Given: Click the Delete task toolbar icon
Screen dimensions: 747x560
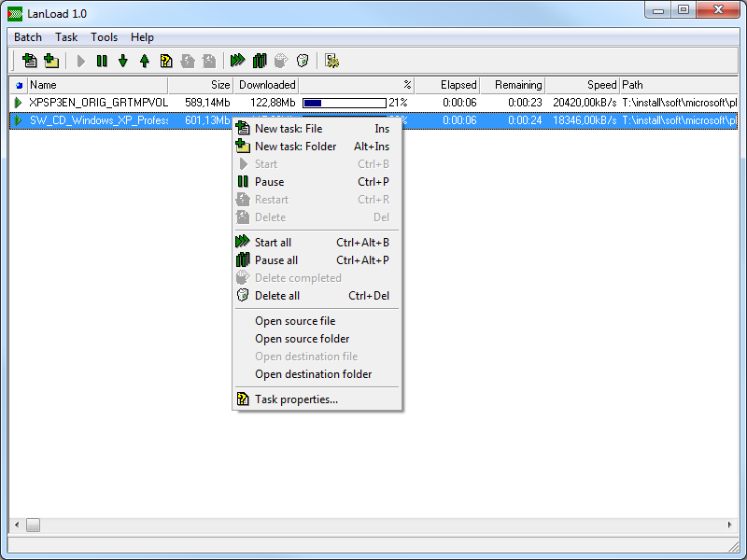Looking at the screenshot, I should [x=208, y=61].
